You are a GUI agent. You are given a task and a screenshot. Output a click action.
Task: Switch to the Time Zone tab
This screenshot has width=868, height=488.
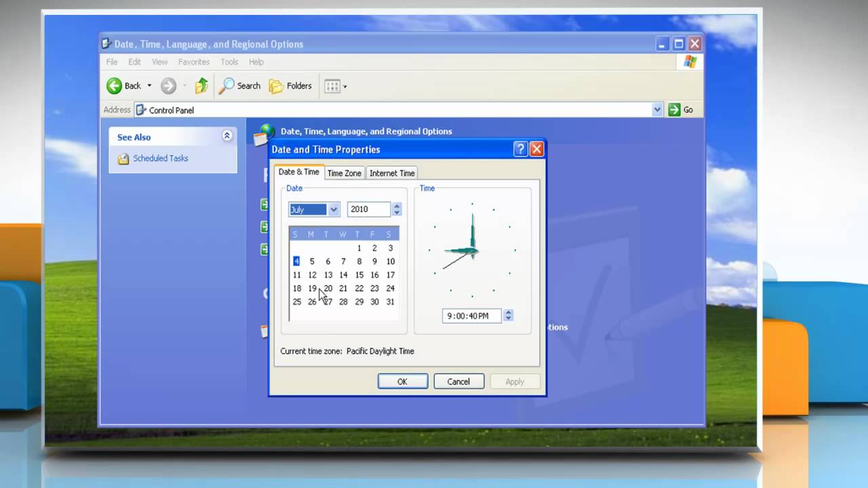344,174
